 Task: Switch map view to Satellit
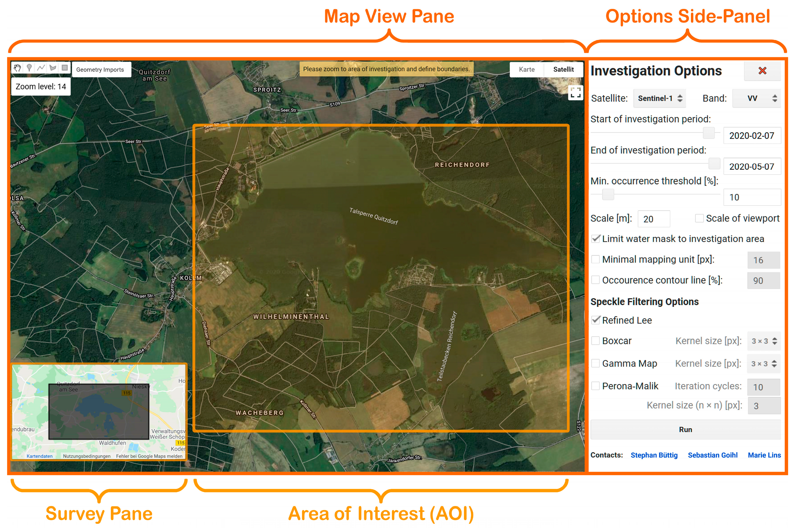tap(564, 69)
